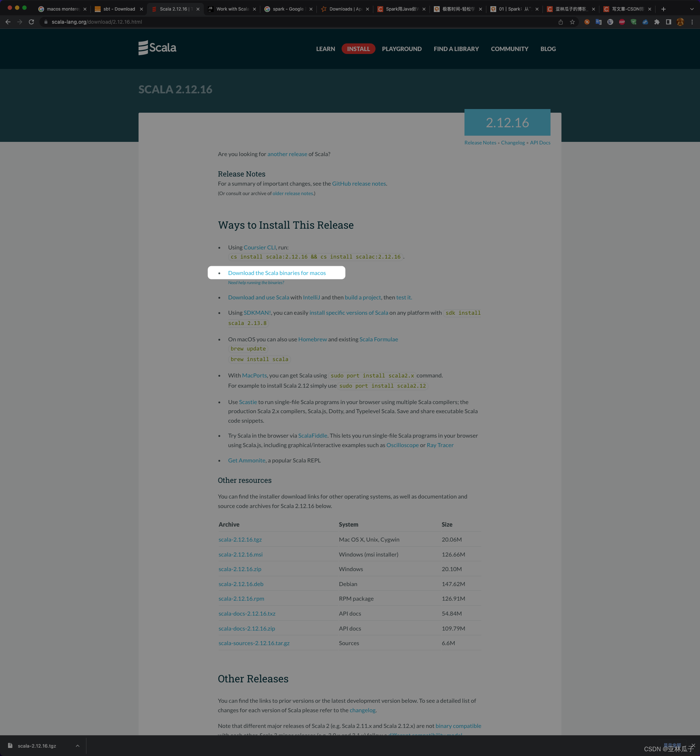Click the Adblock Plus ABP icon
Screen dimensions: 700x756
(x=622, y=22)
